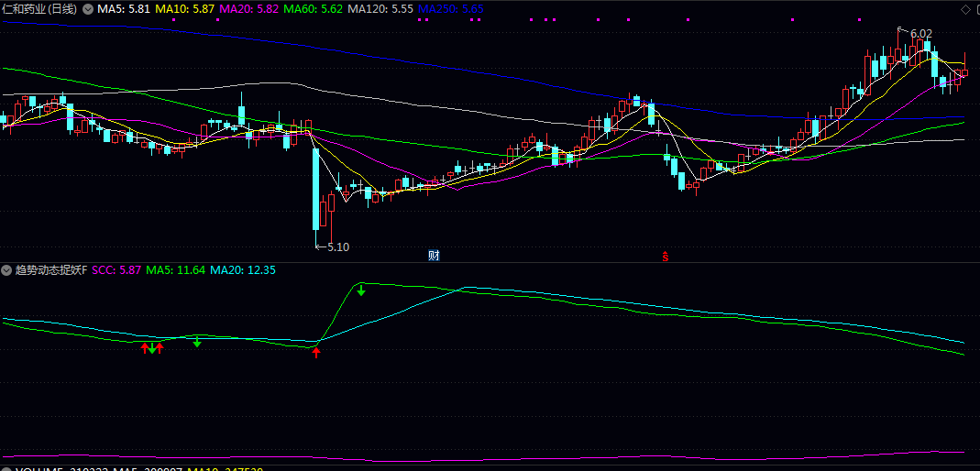Select the indicator's MA20: 12.35 label
This screenshot has width=980, height=471.
coord(243,270)
